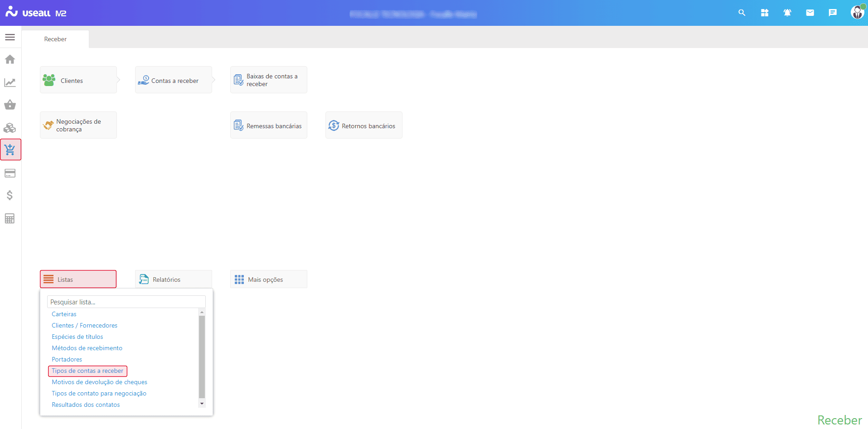The height and width of the screenshot is (429, 868).
Task: Collapse the Listas dropdown
Action: [78, 280]
